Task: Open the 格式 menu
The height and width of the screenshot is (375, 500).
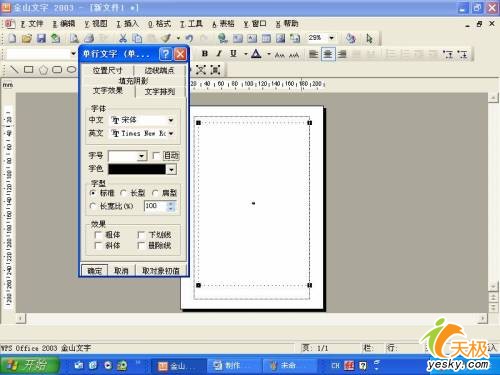Action: (159, 24)
